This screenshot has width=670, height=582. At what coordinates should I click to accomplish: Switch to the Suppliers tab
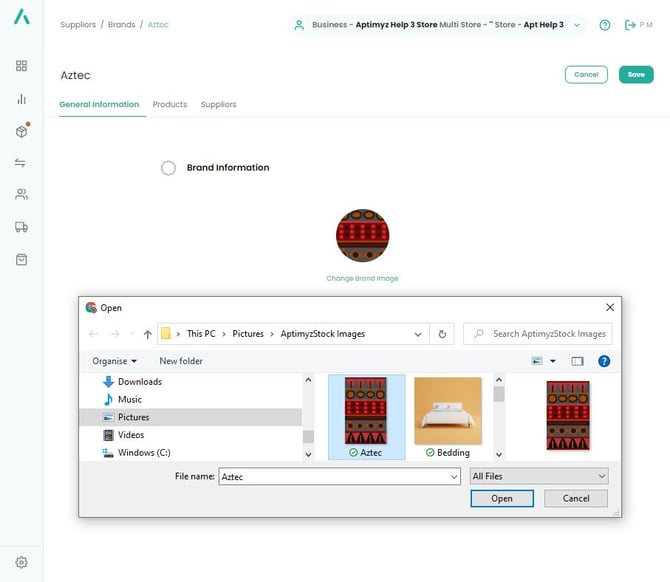click(218, 104)
